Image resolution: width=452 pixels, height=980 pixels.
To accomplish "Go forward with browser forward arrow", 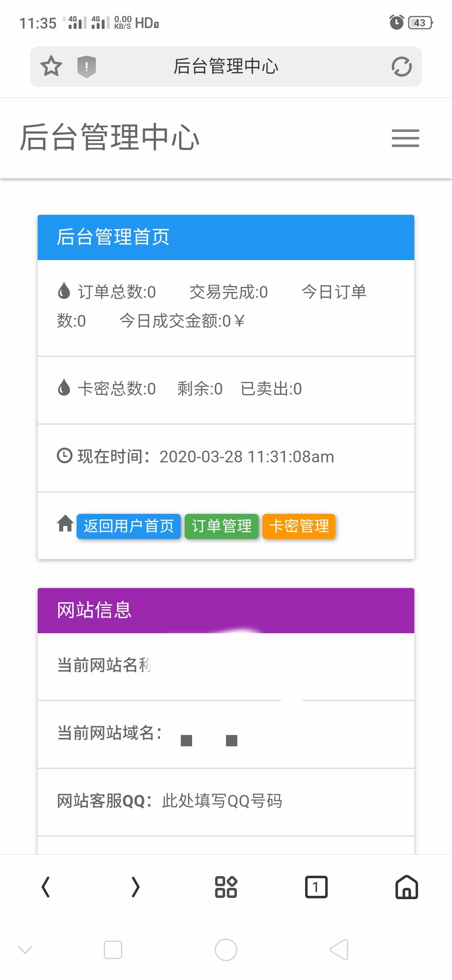I will [135, 887].
